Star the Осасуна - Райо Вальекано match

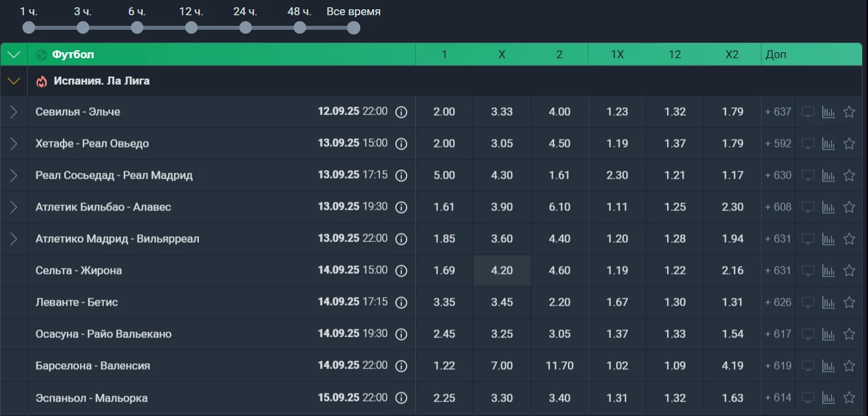(849, 334)
